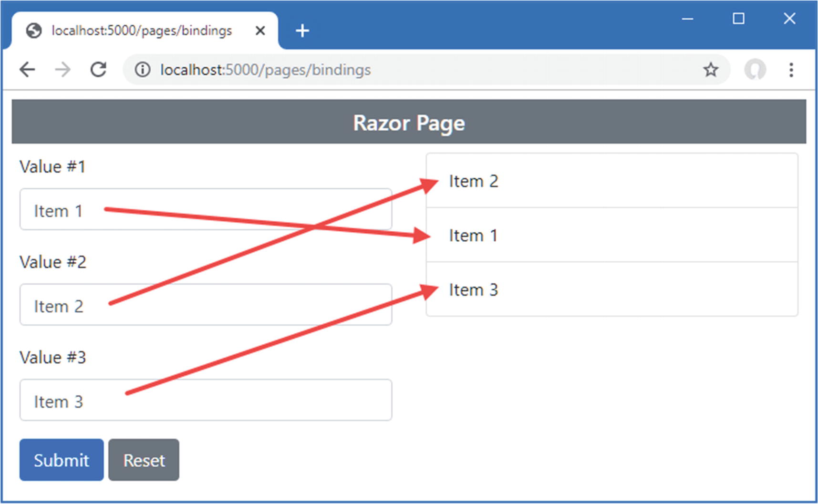Click the address bar URL text
Screen dimensions: 818x504
click(x=265, y=70)
